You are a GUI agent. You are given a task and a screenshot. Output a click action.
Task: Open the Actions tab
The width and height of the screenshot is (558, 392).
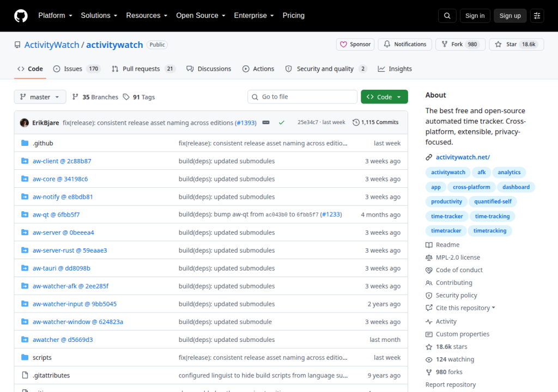point(258,69)
